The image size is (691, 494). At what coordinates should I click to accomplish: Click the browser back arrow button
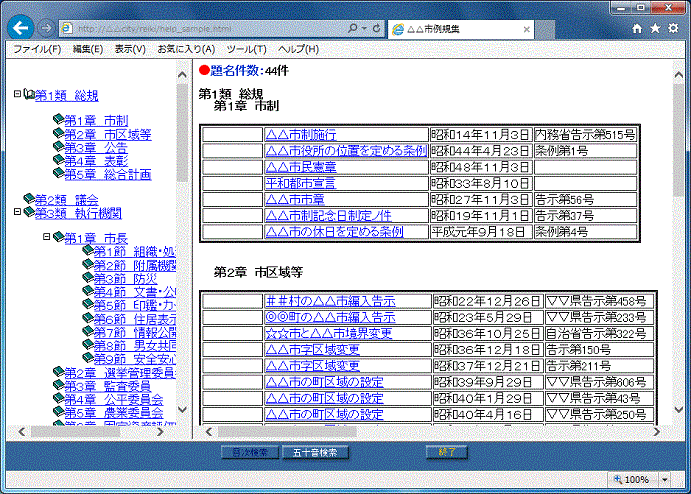point(20,28)
